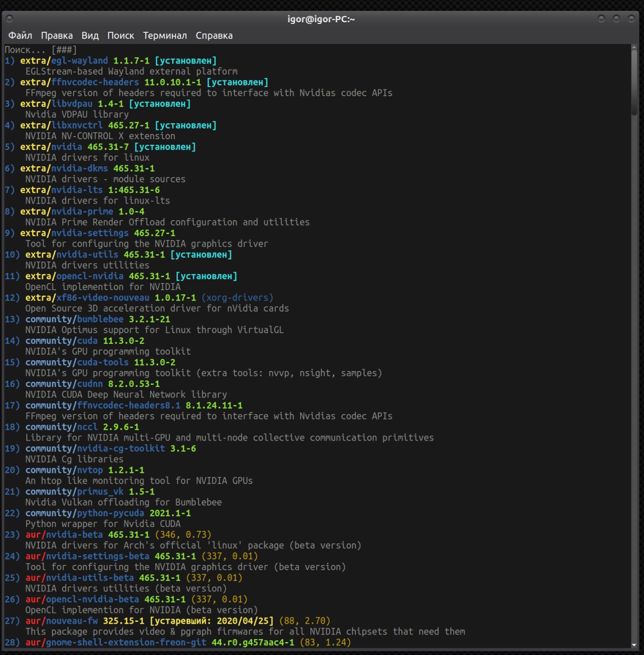Screen dimensions: 644x655
Task: Click the bumblebee package name
Action: pyautogui.click(x=100, y=319)
